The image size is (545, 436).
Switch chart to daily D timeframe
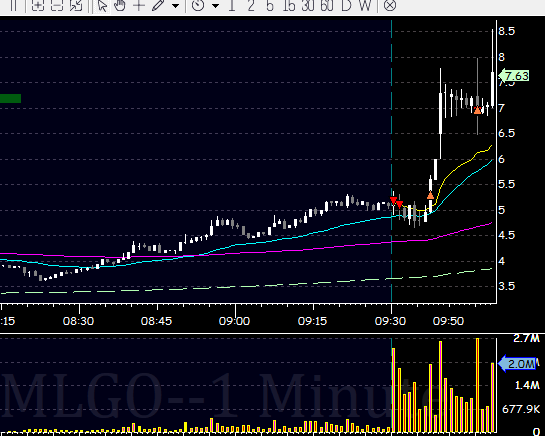click(346, 5)
